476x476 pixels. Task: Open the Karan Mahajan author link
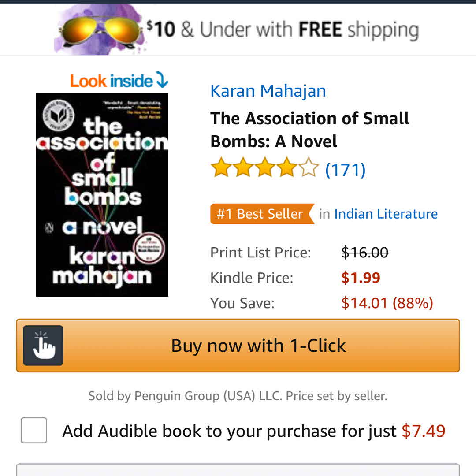pos(268,91)
